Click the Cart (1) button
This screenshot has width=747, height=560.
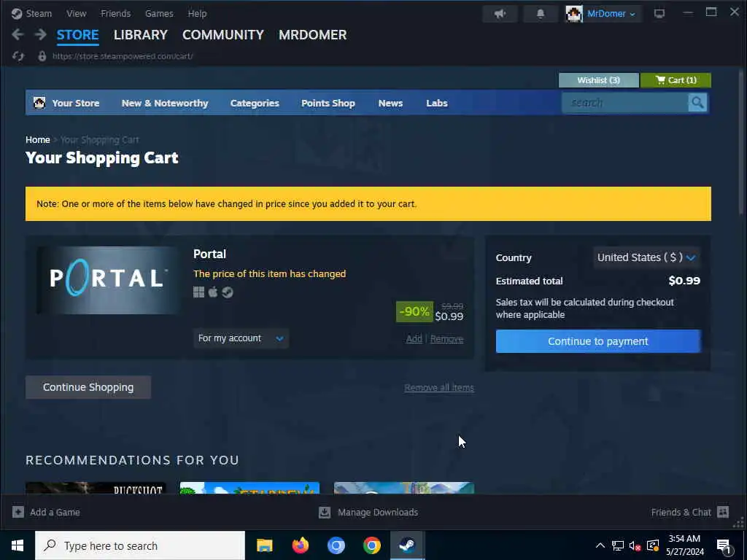pos(676,80)
